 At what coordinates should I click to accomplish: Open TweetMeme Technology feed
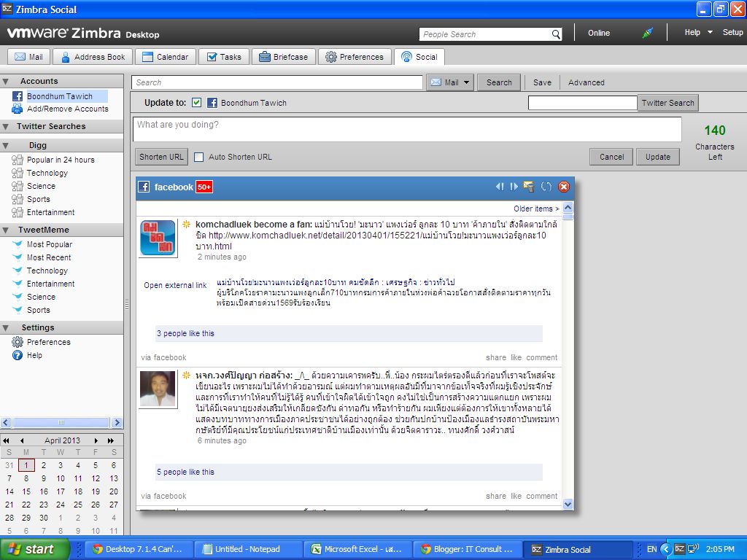[40, 271]
